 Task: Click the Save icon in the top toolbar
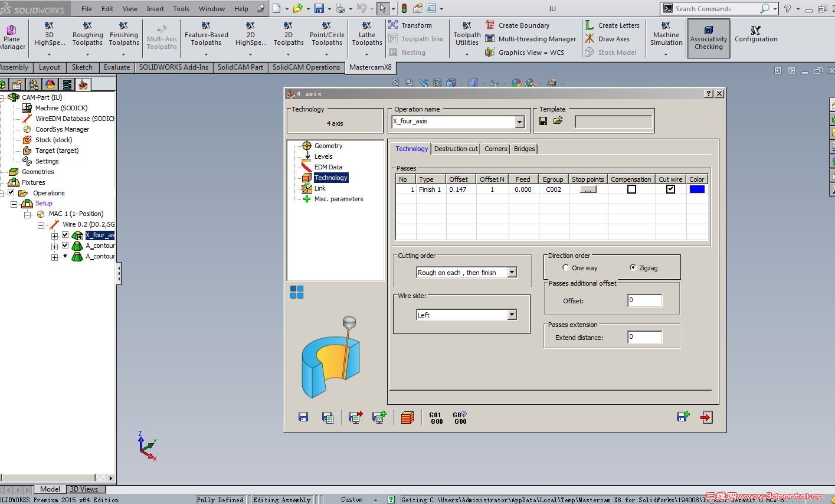[x=319, y=9]
